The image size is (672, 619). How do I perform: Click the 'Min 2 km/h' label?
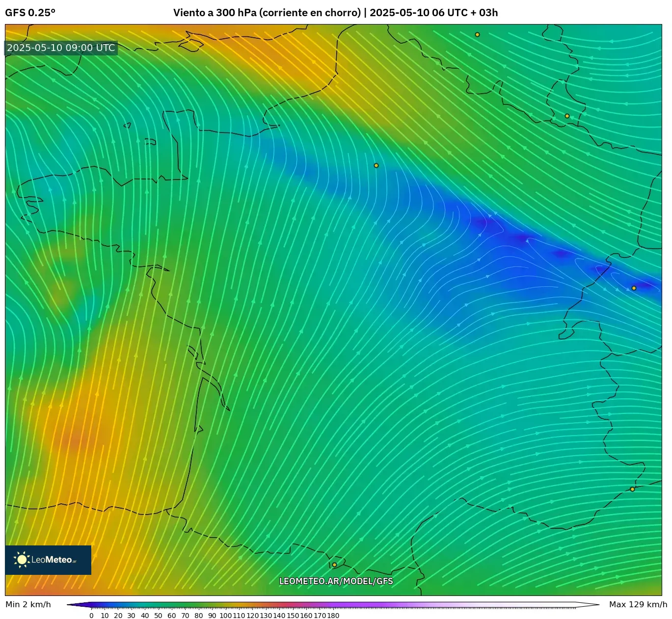click(28, 604)
